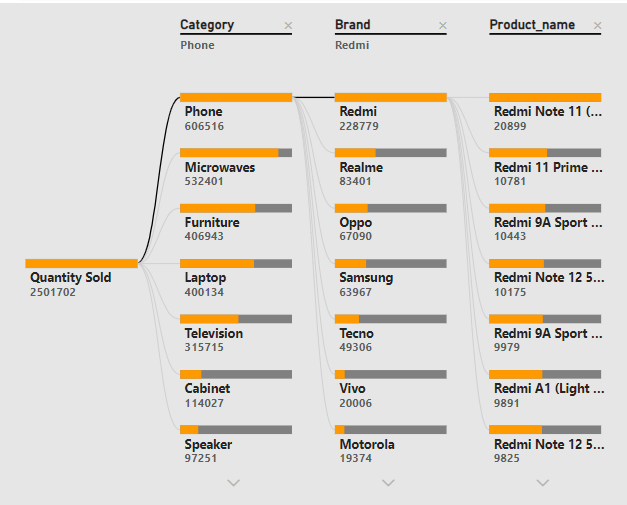Remove the Category level with its X icon
This screenshot has width=627, height=505.
(288, 26)
